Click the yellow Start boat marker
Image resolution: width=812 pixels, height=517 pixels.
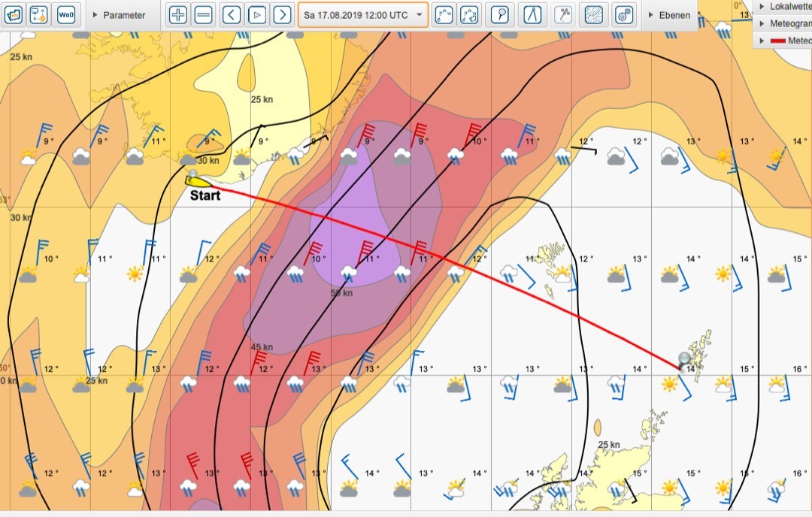(x=198, y=180)
